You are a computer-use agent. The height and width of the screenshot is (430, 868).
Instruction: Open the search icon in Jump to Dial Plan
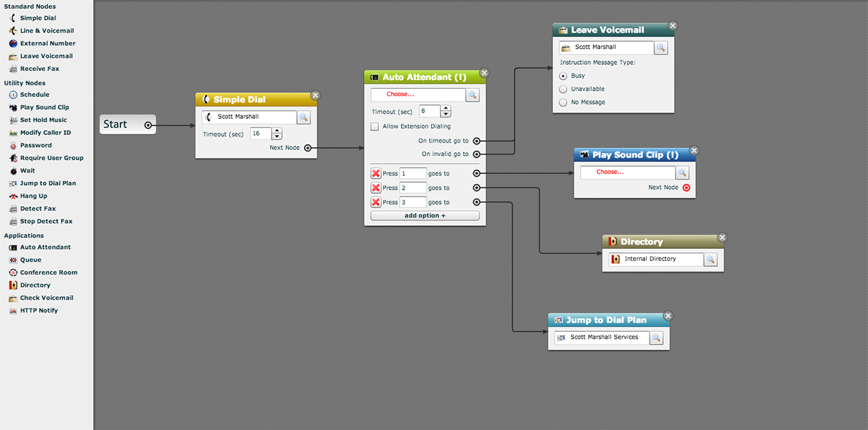[656, 338]
